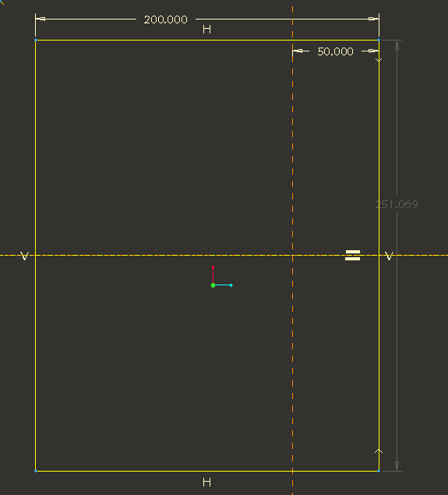Viewport: 448px width, 495px height.
Task: Select the top-right corner vertex point
Action: 379,40
